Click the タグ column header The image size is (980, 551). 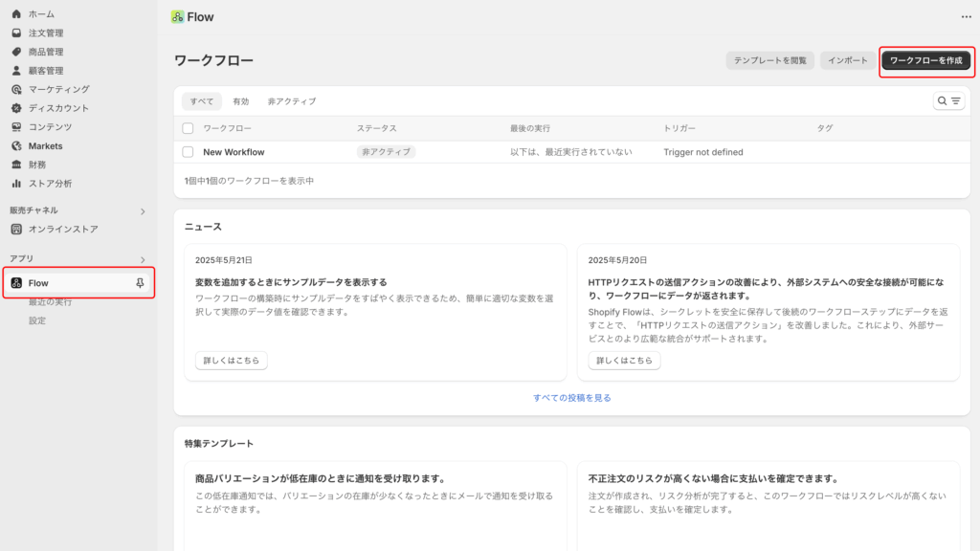click(824, 128)
